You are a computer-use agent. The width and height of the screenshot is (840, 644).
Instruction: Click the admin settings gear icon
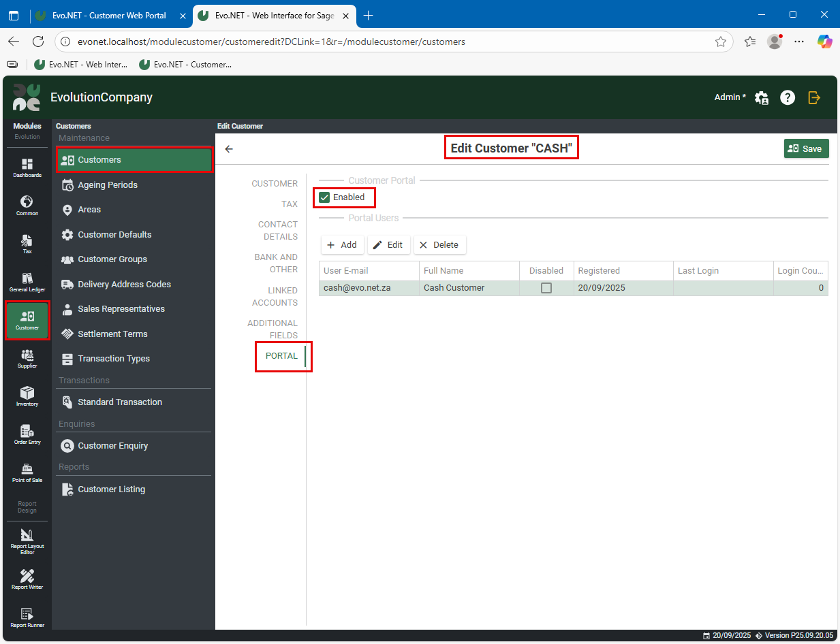point(762,97)
